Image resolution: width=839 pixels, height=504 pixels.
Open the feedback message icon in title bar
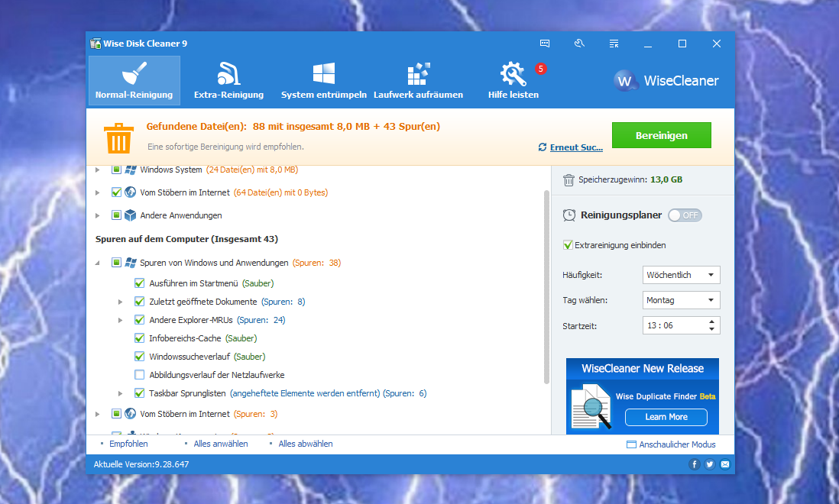pyautogui.click(x=545, y=44)
